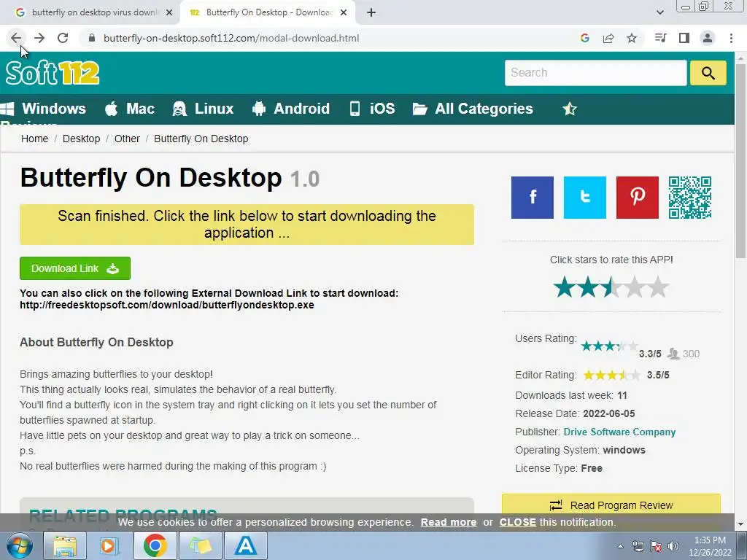Click the Soft112 logo

53,73
